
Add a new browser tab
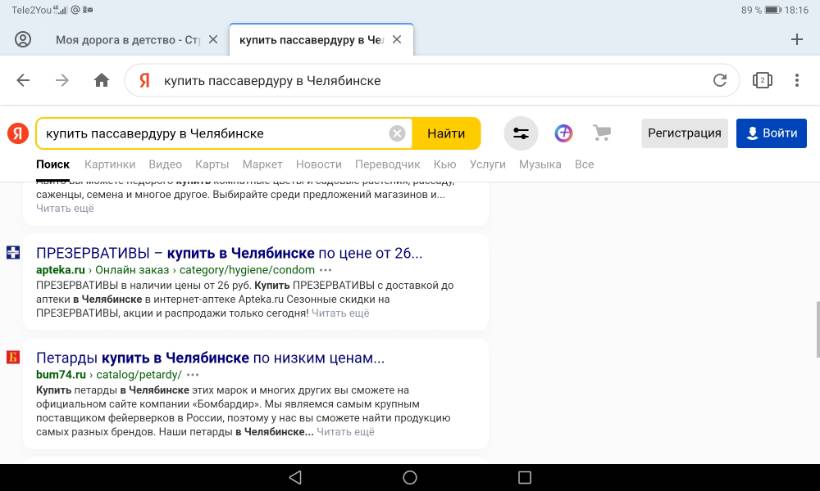tap(797, 40)
